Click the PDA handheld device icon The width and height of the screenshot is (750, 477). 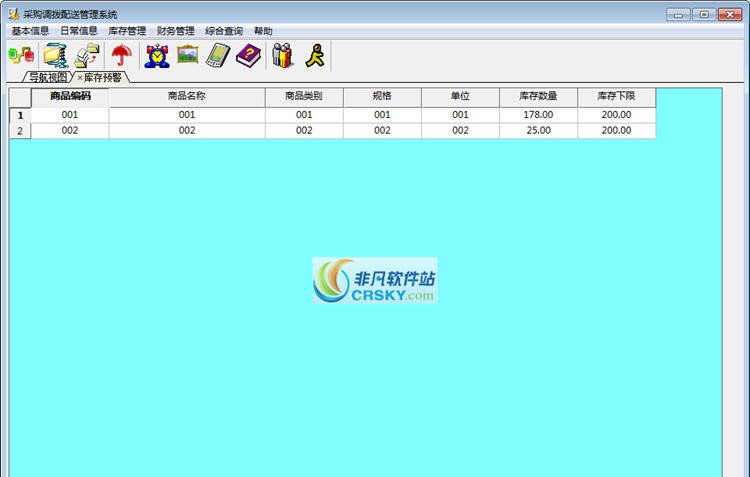218,56
